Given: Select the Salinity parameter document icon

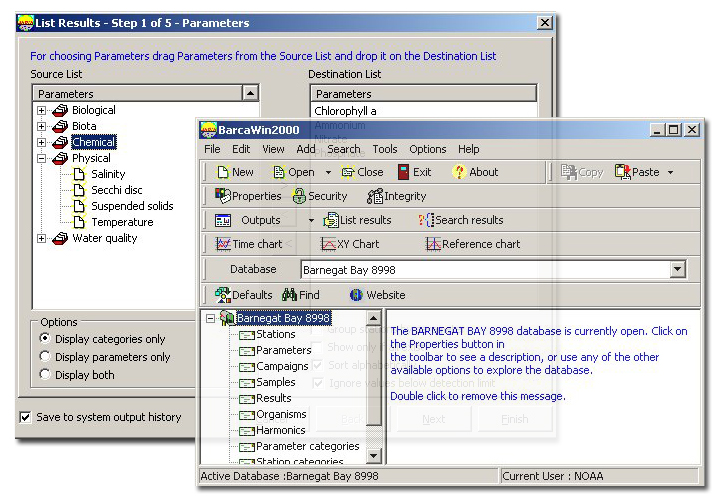Looking at the screenshot, I should [x=79, y=174].
